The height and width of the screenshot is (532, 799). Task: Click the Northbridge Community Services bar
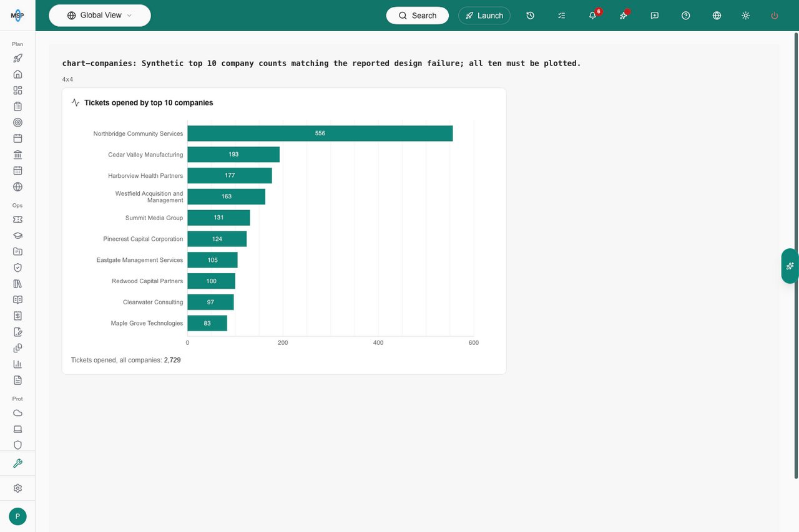click(320, 133)
